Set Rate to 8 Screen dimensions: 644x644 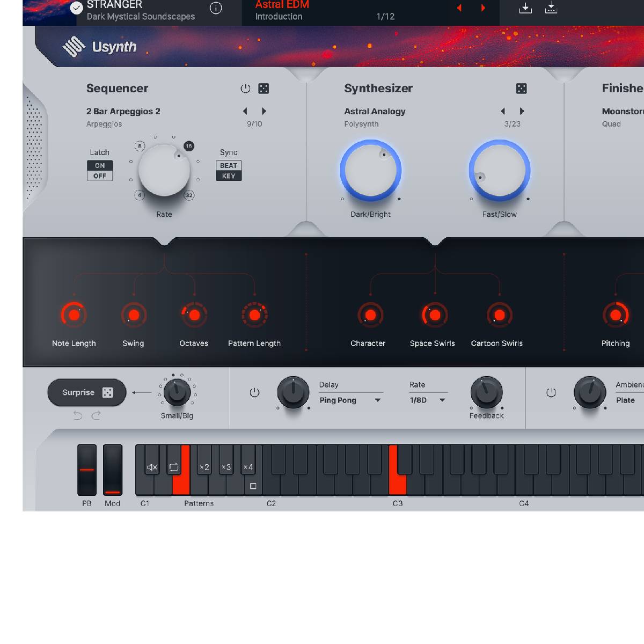(140, 146)
